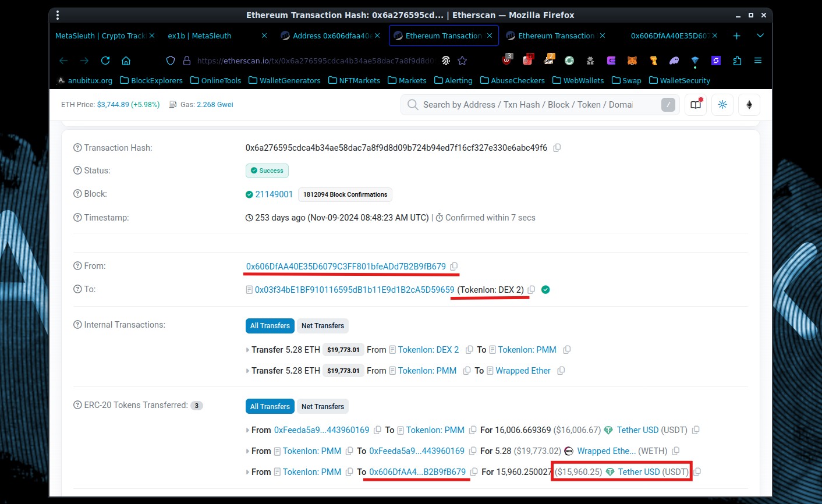Open the uBlock Origin extension icon
Screen dimensions: 822x504
pyautogui.click(x=507, y=60)
